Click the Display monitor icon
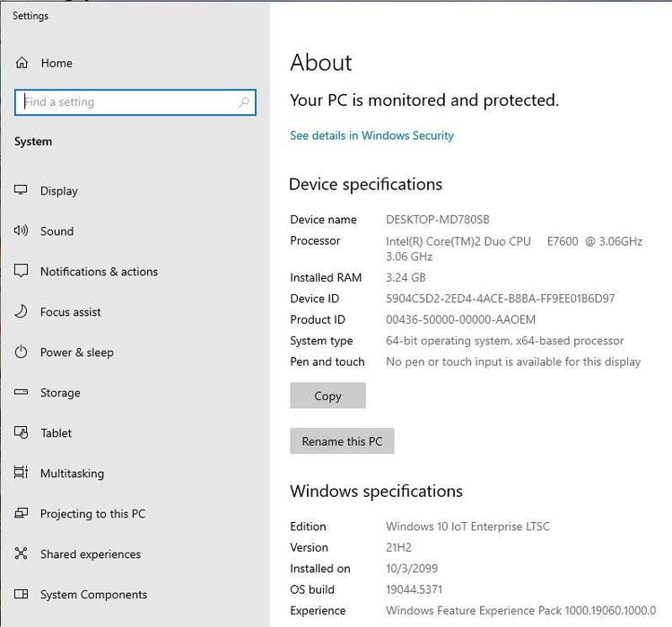 [x=21, y=190]
